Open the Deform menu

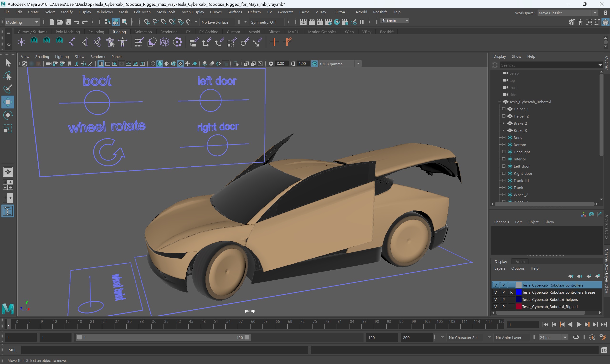[254, 12]
